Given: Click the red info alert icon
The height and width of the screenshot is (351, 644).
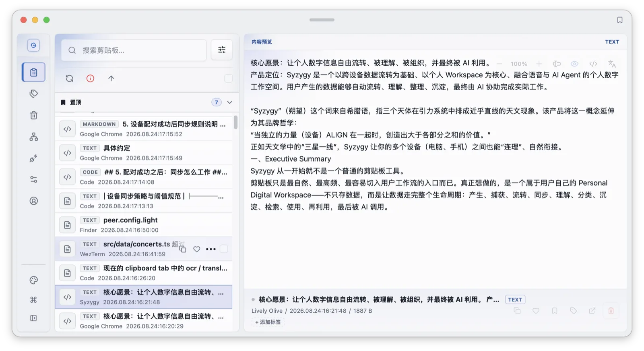Looking at the screenshot, I should 90,79.
